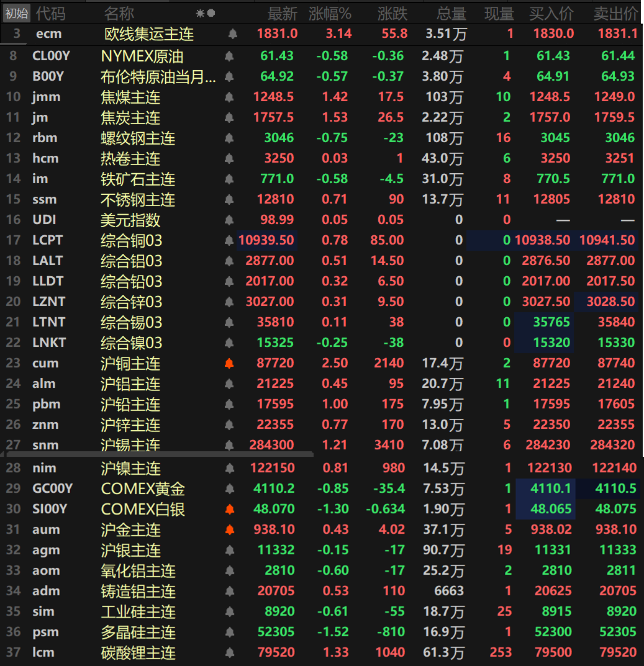Turn off the orange bell for COMEX白银
Image resolution: width=644 pixels, height=666 pixels.
coord(229,510)
